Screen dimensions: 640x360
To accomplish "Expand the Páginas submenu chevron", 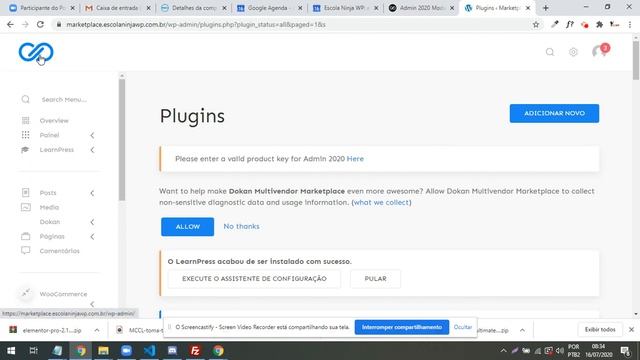I will click(92, 236).
